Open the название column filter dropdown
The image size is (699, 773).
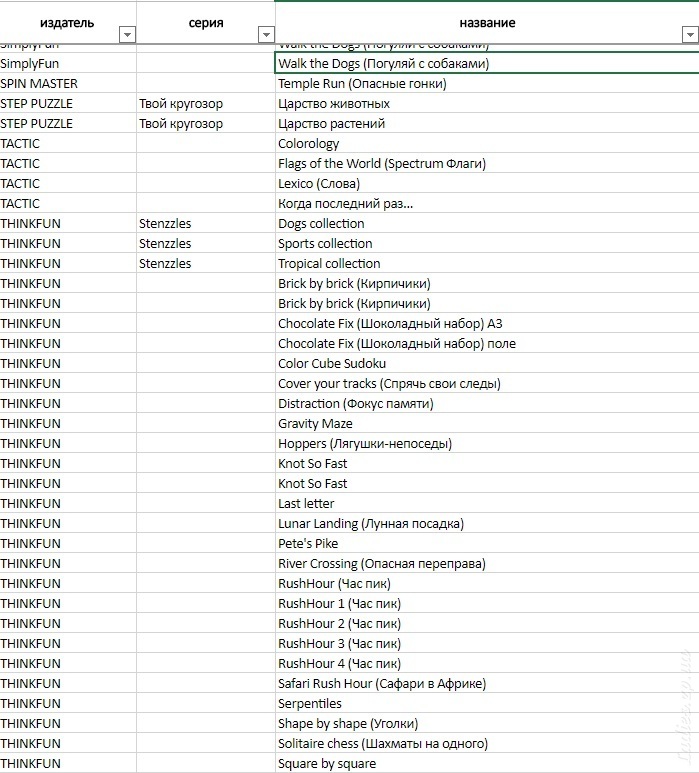(x=690, y=35)
